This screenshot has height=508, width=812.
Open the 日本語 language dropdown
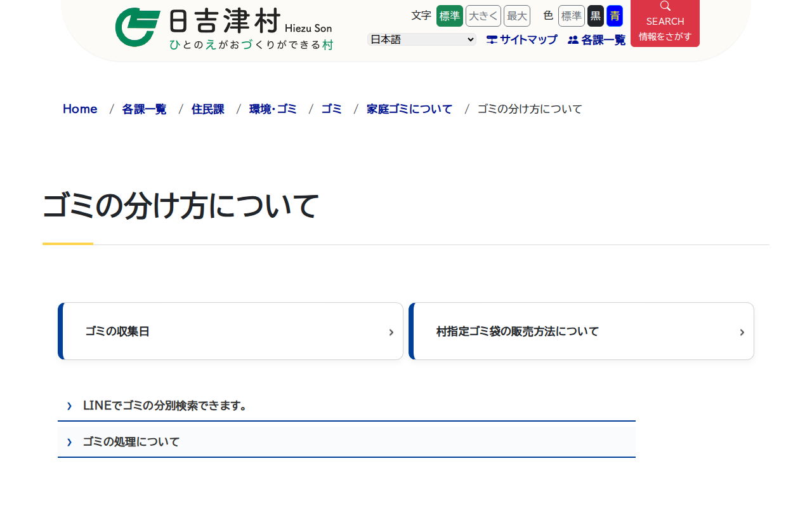[422, 39]
